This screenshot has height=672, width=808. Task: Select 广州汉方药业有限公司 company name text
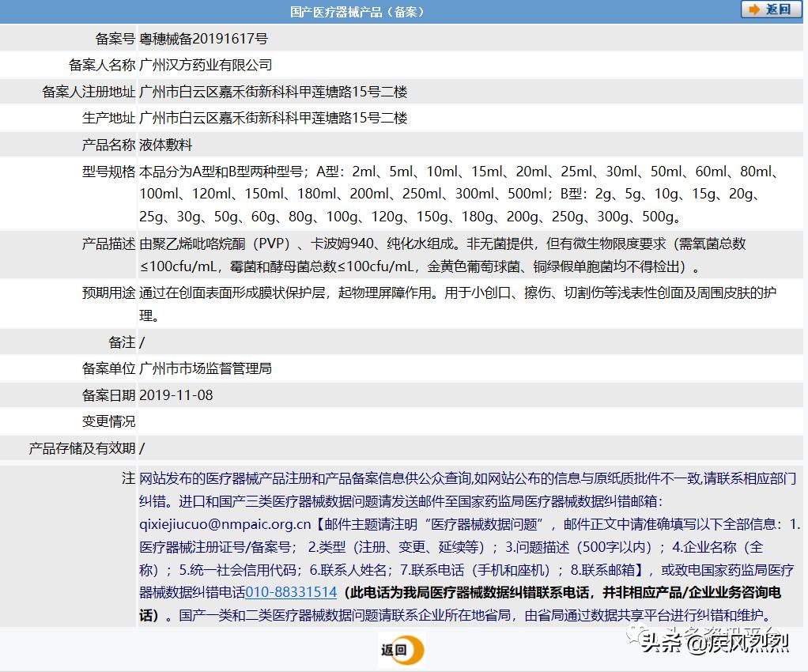[204, 65]
